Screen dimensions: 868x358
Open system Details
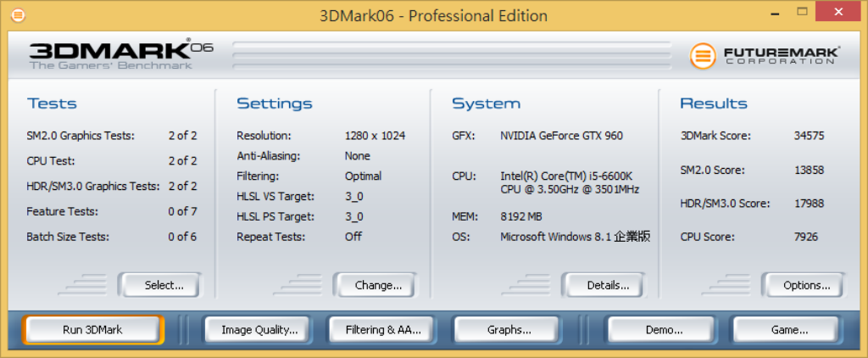click(608, 286)
